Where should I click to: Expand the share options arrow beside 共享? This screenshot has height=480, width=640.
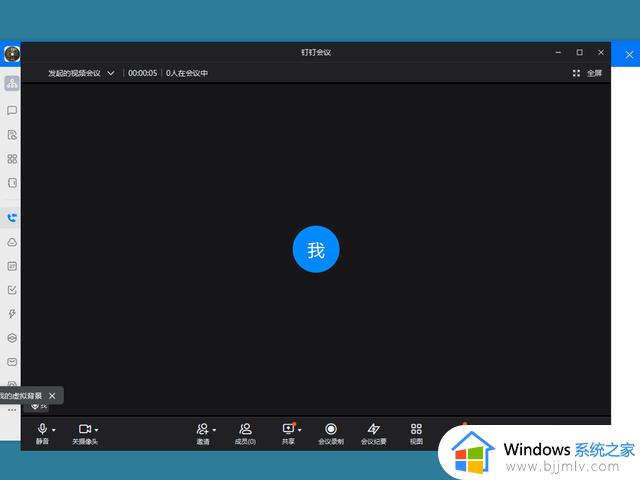point(300,430)
